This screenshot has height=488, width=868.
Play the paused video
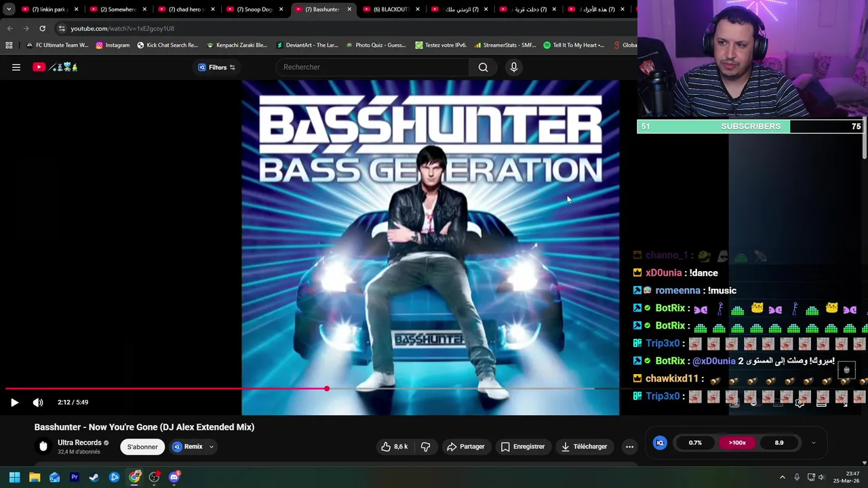coord(14,402)
